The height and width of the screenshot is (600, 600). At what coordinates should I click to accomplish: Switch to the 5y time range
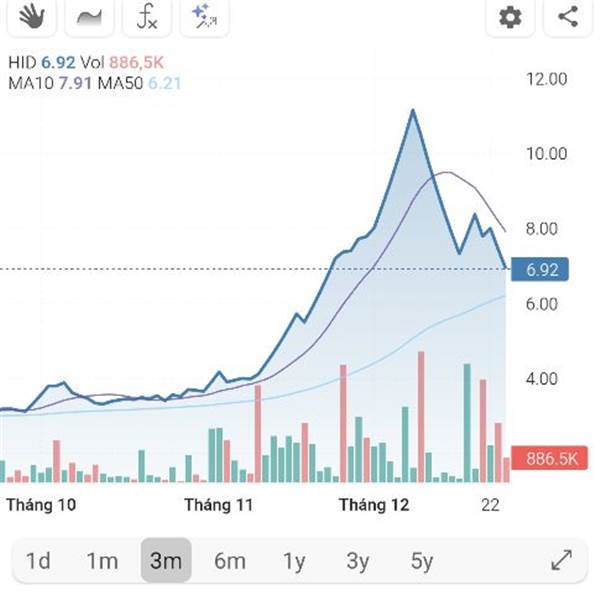click(x=421, y=561)
